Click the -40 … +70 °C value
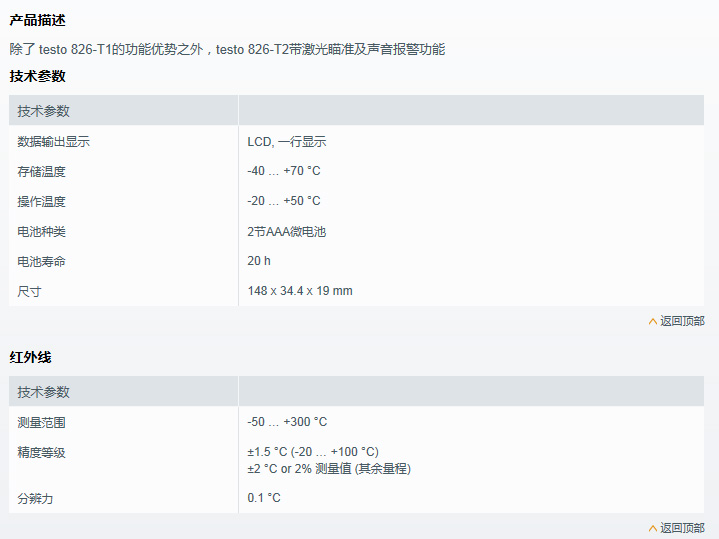This screenshot has height=539, width=719. pos(284,172)
